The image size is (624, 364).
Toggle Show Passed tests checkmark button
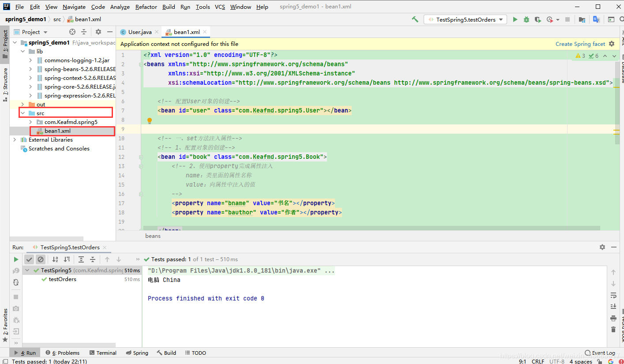29,259
